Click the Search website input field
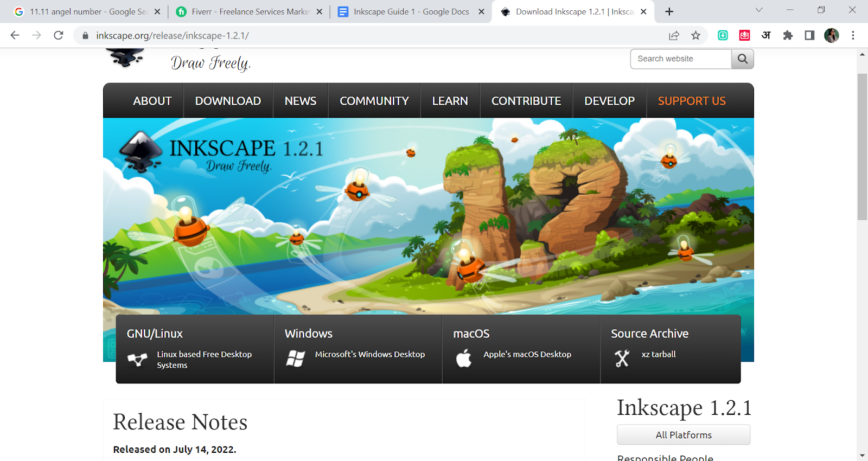Screen dimensions: 868x461 [681, 59]
